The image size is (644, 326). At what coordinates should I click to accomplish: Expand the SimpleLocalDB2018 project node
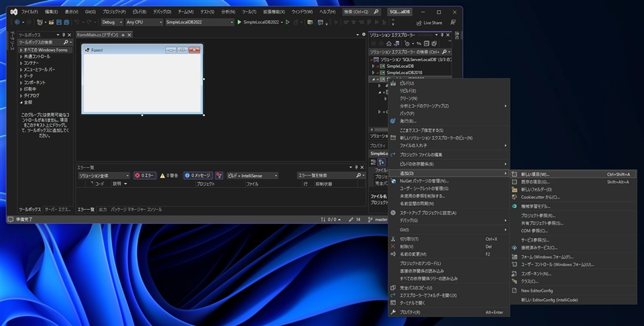373,72
